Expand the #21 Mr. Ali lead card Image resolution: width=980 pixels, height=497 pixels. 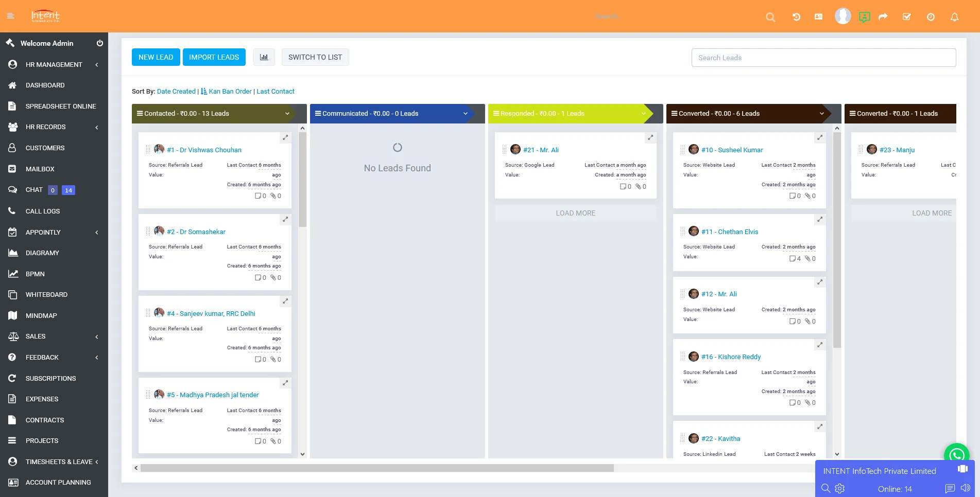tap(650, 137)
